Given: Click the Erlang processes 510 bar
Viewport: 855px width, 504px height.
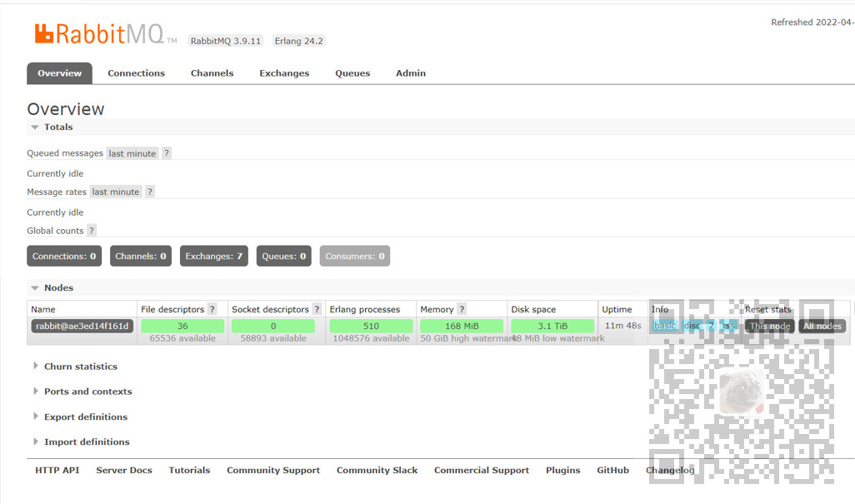Looking at the screenshot, I should click(371, 326).
